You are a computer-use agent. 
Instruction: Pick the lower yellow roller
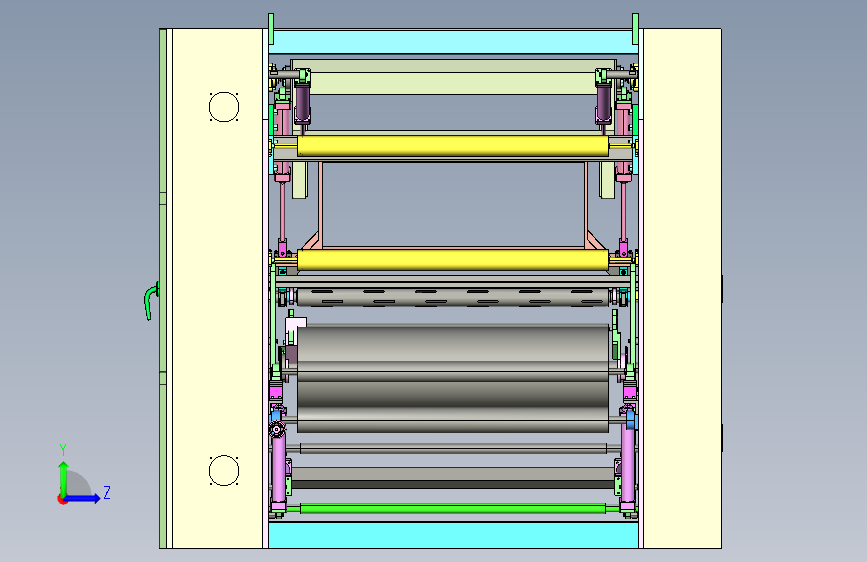click(x=453, y=260)
